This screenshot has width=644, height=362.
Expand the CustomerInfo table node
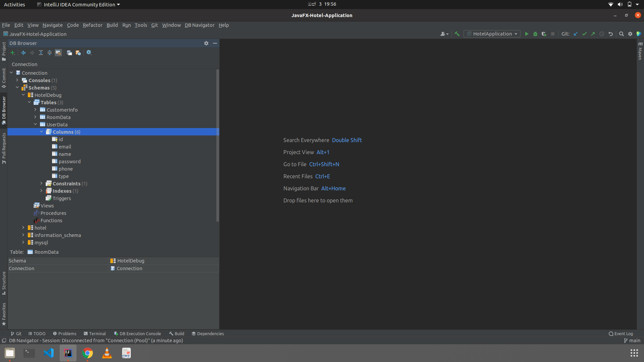pos(36,110)
